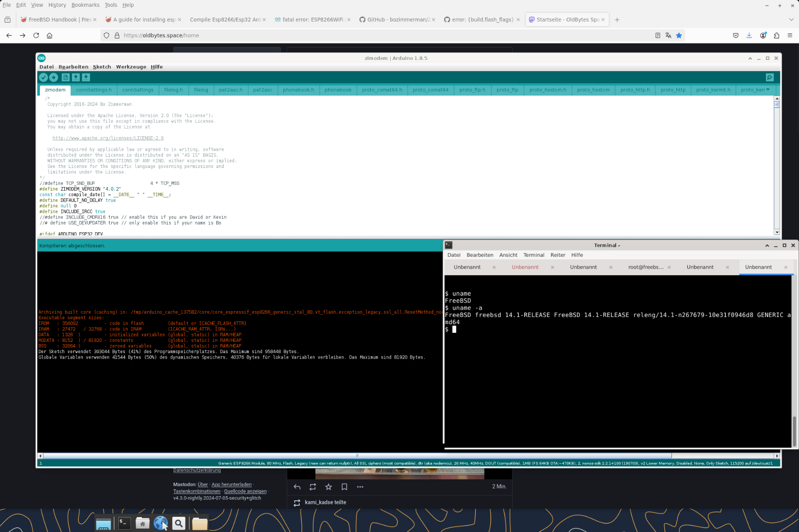
Task: Open Arduino Werkzeuge menu
Action: pos(131,67)
